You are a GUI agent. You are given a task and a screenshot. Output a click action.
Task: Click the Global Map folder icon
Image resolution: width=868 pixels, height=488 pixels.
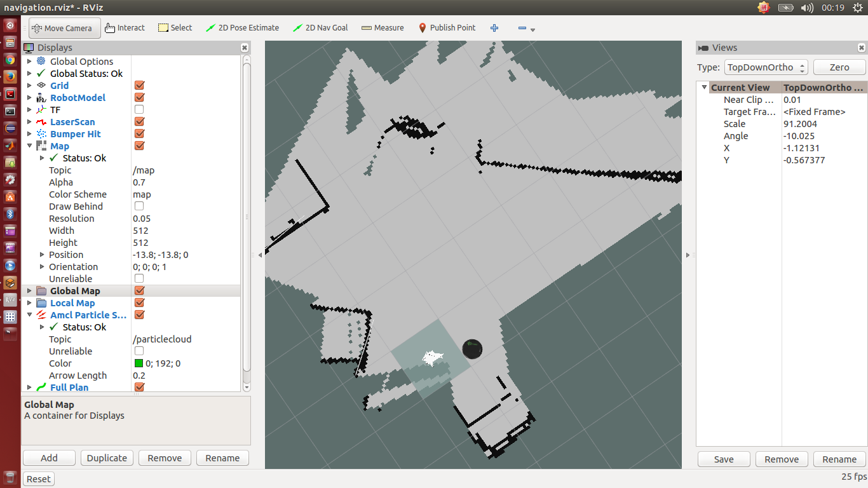click(x=41, y=290)
